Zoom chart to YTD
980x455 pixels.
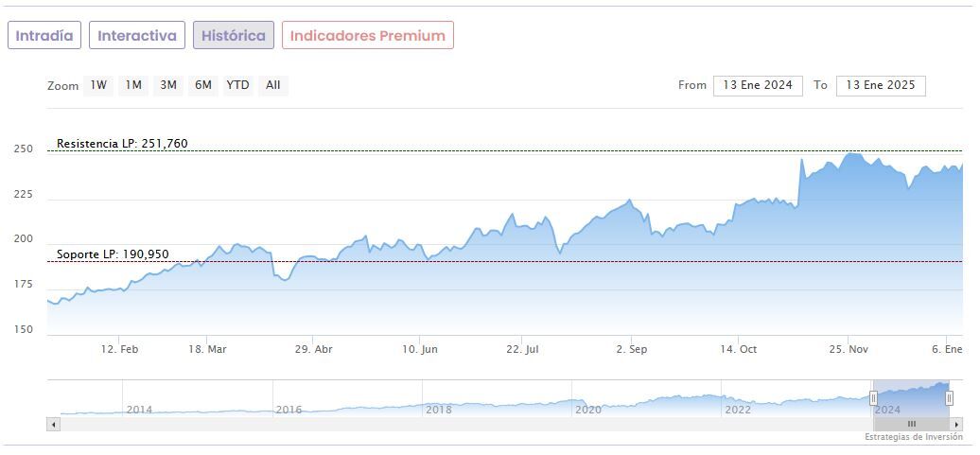coord(238,85)
